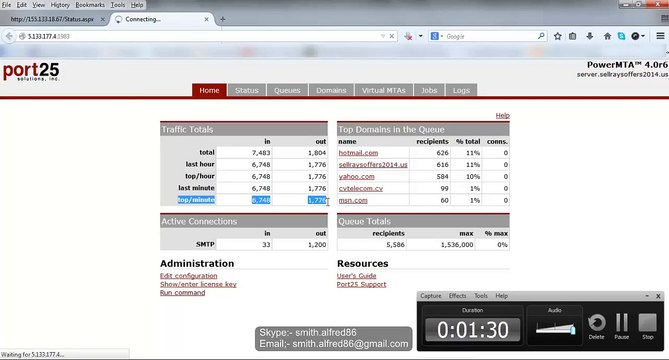
Task: Bookmark this page with star icon
Action: (557, 36)
